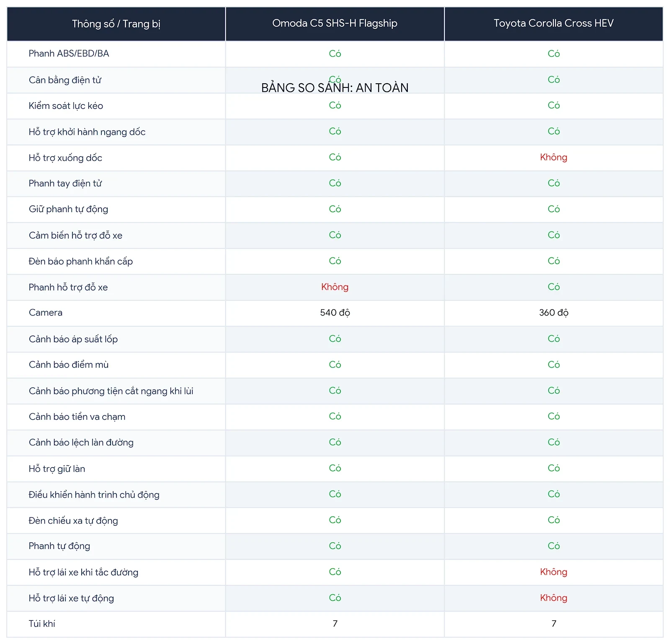Click Không for Toyota Hỗ trợ lái xe khi tắc đường
670x644 pixels.
tap(554, 572)
